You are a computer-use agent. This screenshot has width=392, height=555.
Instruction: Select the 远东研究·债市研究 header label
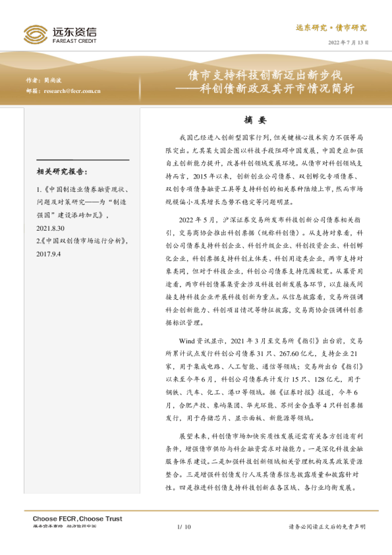331,28
